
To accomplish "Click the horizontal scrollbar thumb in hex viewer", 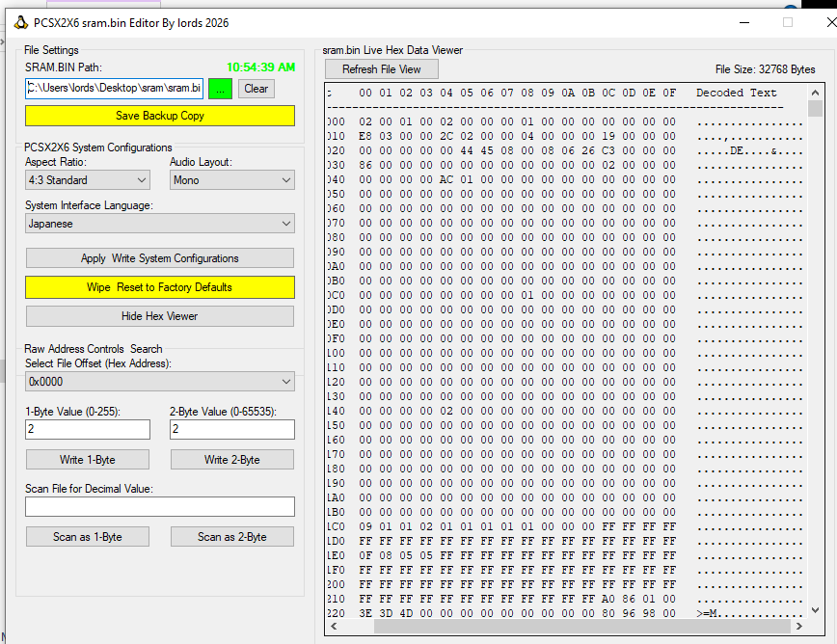I will 581,627.
